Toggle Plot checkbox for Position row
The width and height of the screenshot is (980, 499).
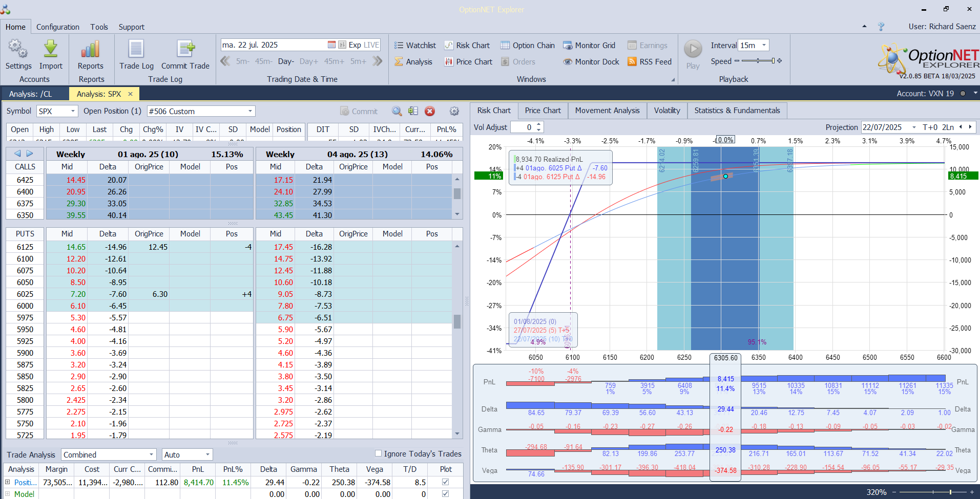[x=446, y=482]
